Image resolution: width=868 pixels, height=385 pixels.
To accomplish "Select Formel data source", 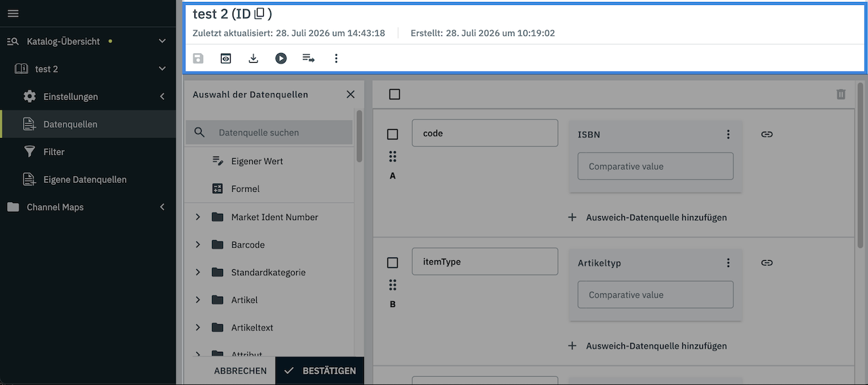I will [269, 188].
